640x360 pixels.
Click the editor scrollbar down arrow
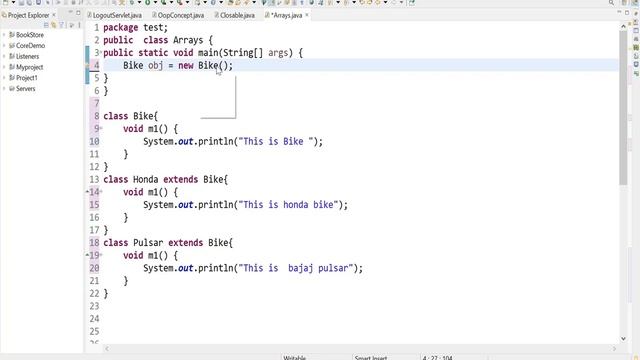click(x=623, y=338)
